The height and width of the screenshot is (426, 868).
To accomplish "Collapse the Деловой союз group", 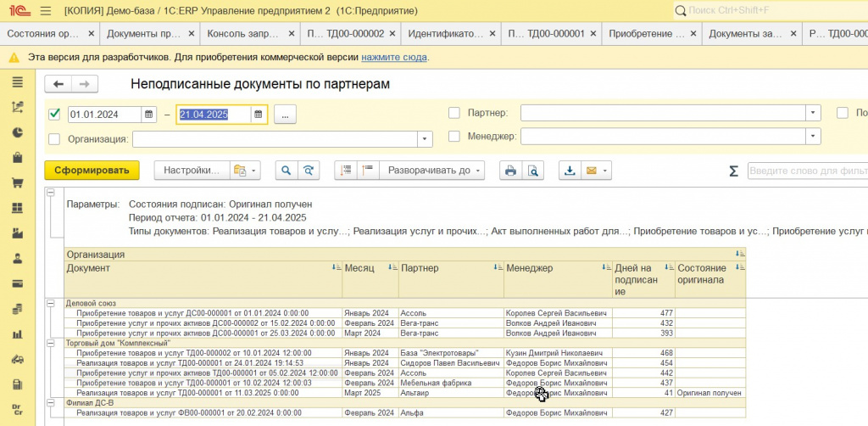I will [x=52, y=304].
